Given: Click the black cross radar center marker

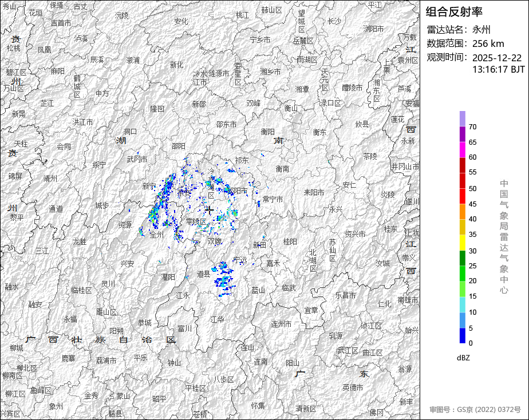Looking at the screenshot, I should 209,210.
